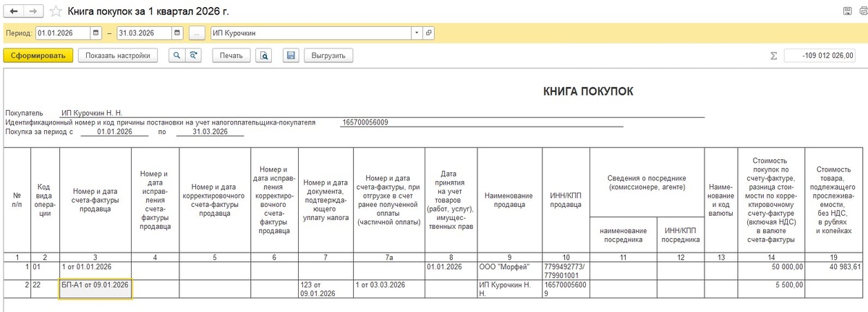Add report to favorites with star icon
The image size is (868, 312).
tap(56, 12)
